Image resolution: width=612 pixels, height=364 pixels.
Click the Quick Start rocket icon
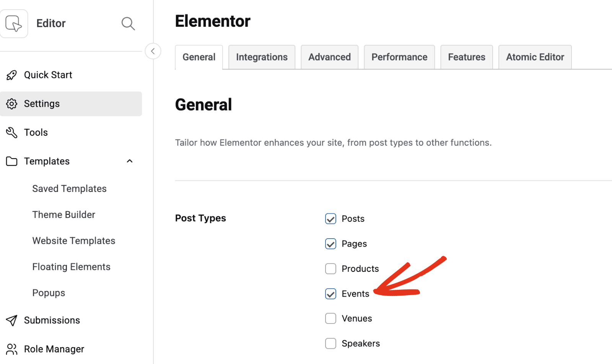pyautogui.click(x=11, y=75)
